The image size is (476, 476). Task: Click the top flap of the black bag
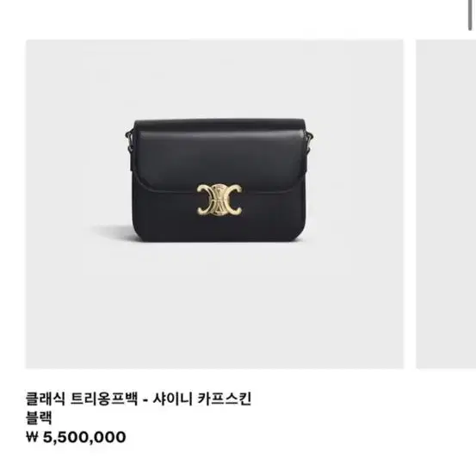219,151
